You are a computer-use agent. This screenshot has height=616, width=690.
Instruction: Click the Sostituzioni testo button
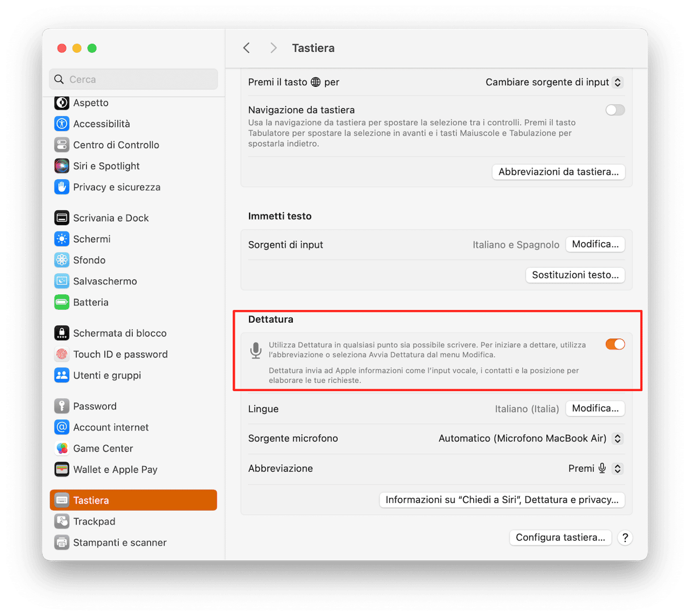[x=575, y=275]
